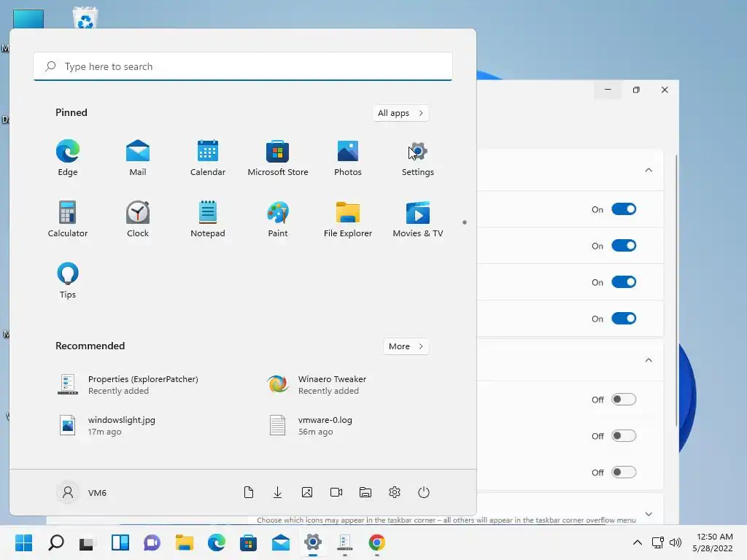The height and width of the screenshot is (560, 747).
Task: Click All apps button
Action: tap(400, 113)
